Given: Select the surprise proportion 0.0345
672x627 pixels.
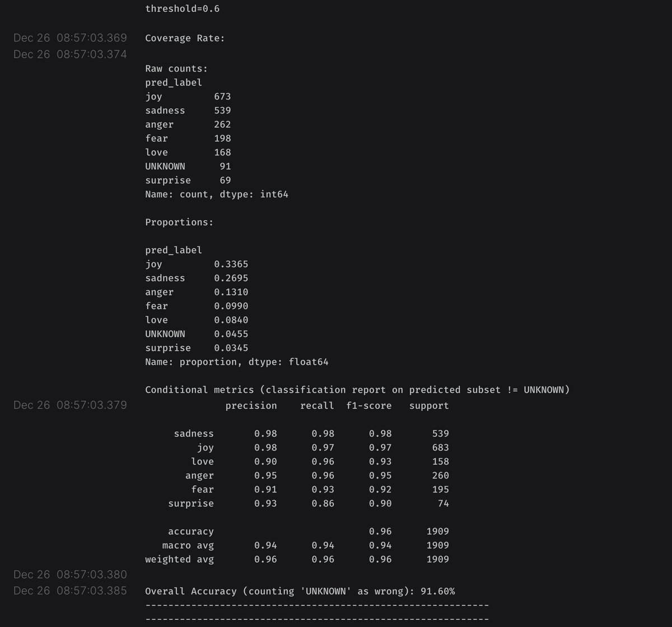Looking at the screenshot, I should coord(231,348).
